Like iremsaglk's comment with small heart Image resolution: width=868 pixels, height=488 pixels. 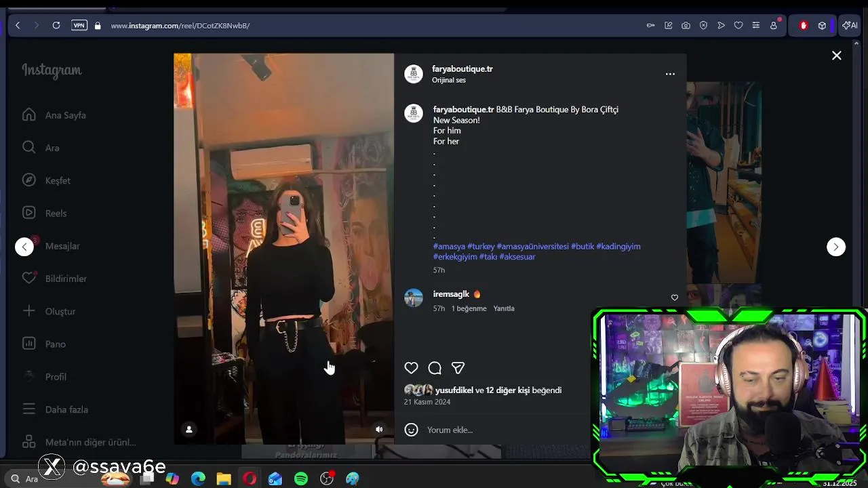click(674, 298)
